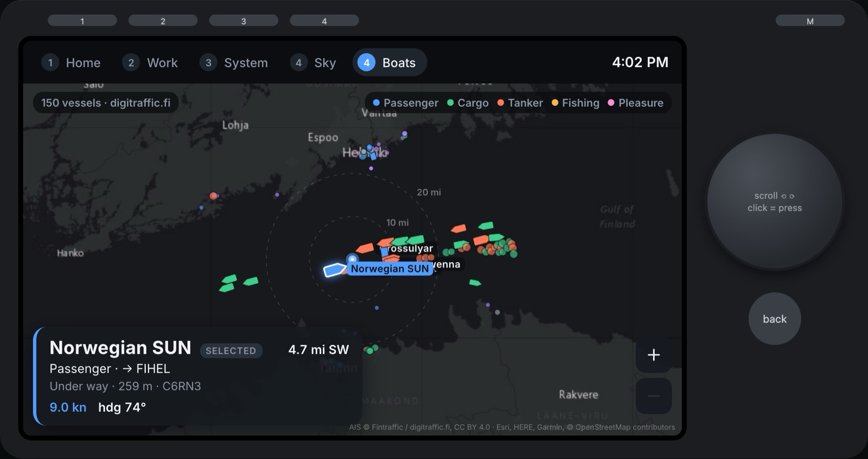Open the System tab
This screenshot has width=868, height=459.
[234, 63]
